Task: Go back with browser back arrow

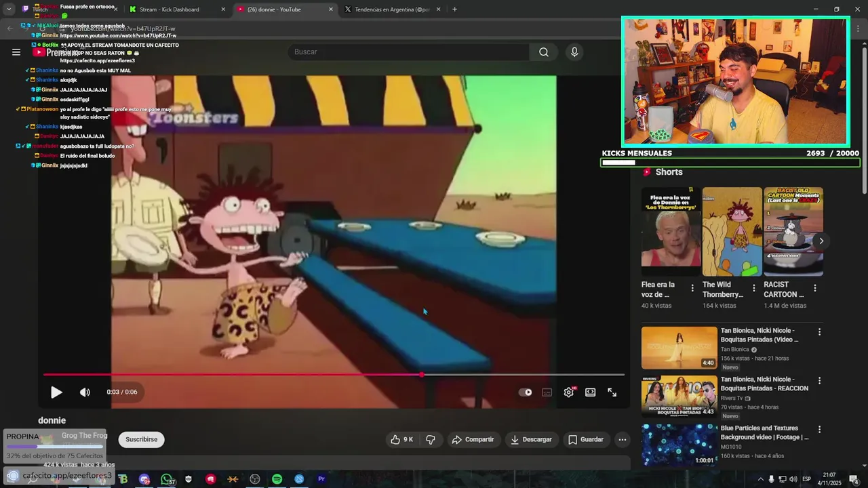Action: (10, 28)
